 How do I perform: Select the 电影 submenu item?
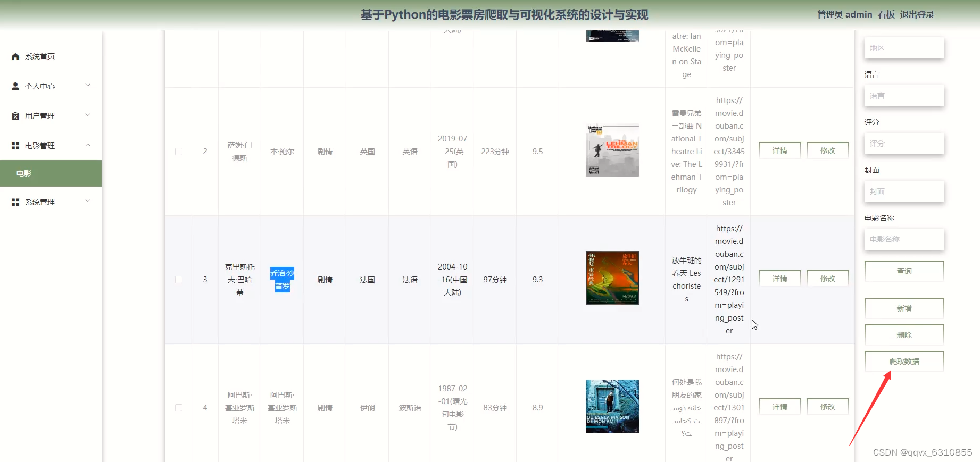click(x=51, y=173)
